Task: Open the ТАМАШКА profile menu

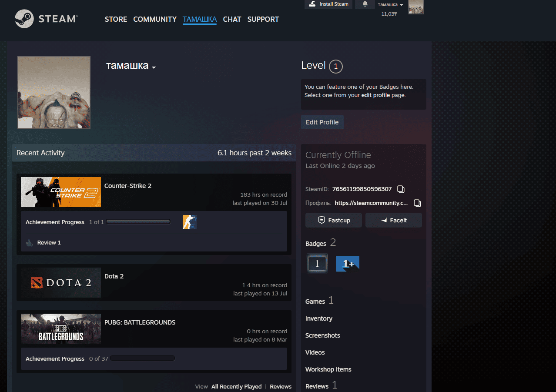Action: tap(200, 19)
